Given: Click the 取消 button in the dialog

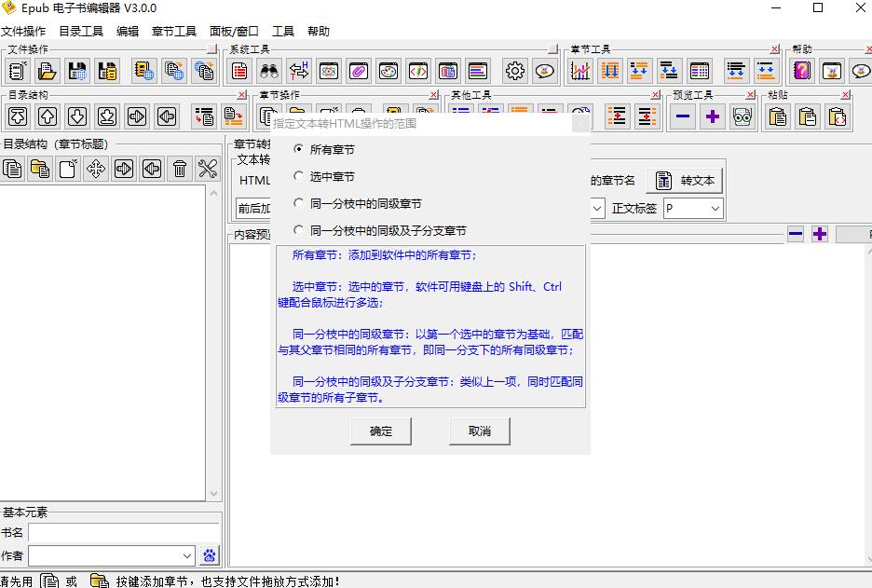Looking at the screenshot, I should coord(479,431).
